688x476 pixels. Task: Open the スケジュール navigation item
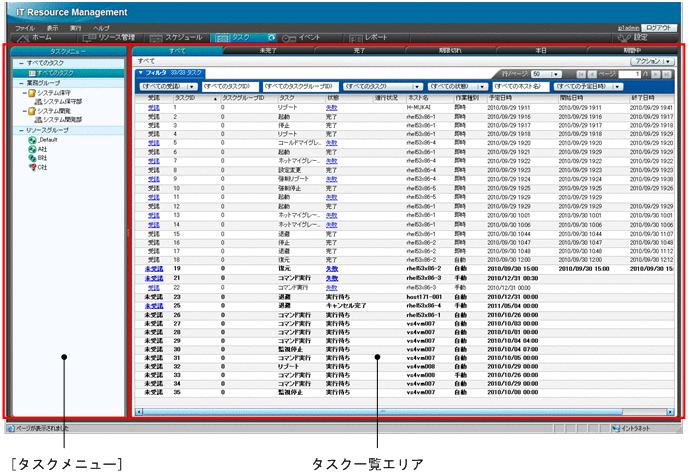176,38
